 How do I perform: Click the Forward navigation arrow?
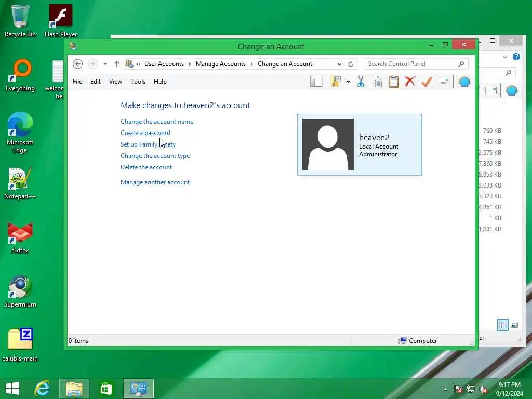point(92,64)
